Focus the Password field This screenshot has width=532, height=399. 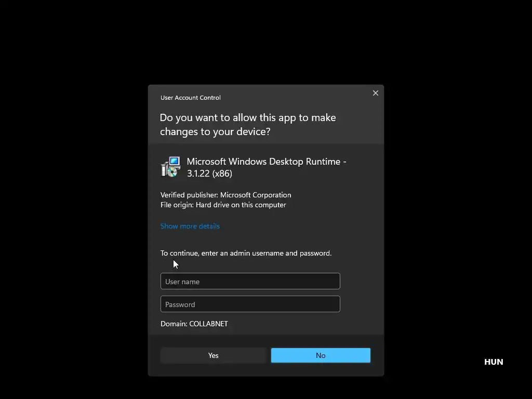coord(250,304)
